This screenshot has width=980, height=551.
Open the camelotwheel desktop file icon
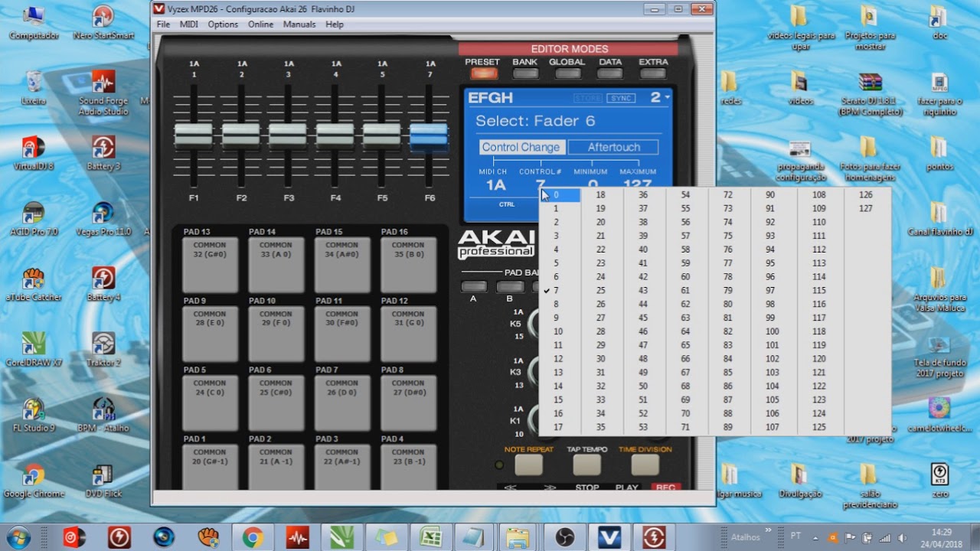point(939,415)
